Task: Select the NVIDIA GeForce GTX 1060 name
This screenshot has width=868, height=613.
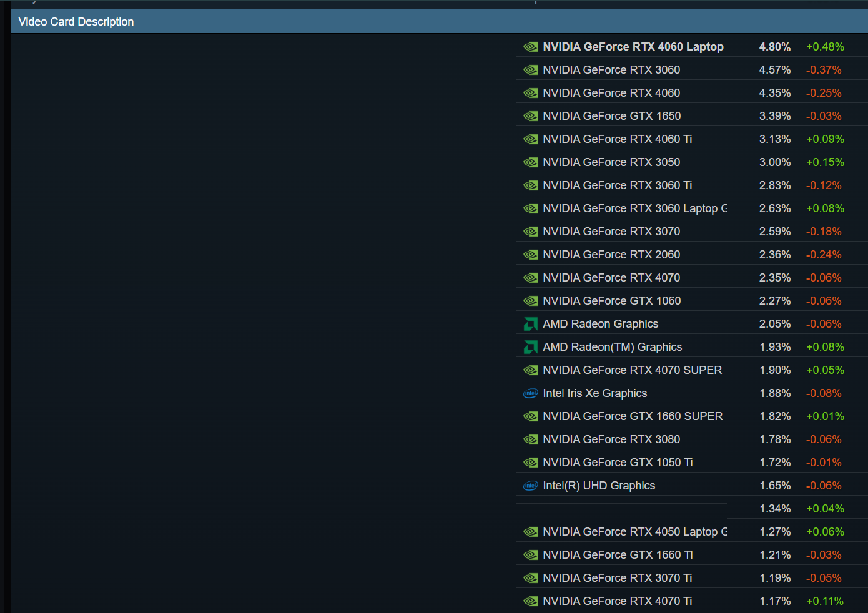Action: (x=612, y=301)
